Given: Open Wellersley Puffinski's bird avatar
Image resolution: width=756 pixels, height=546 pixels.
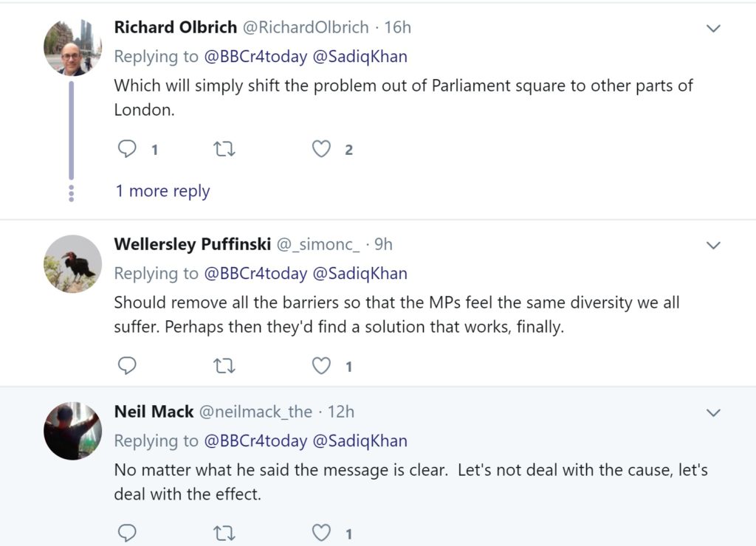Looking at the screenshot, I should coord(72,263).
